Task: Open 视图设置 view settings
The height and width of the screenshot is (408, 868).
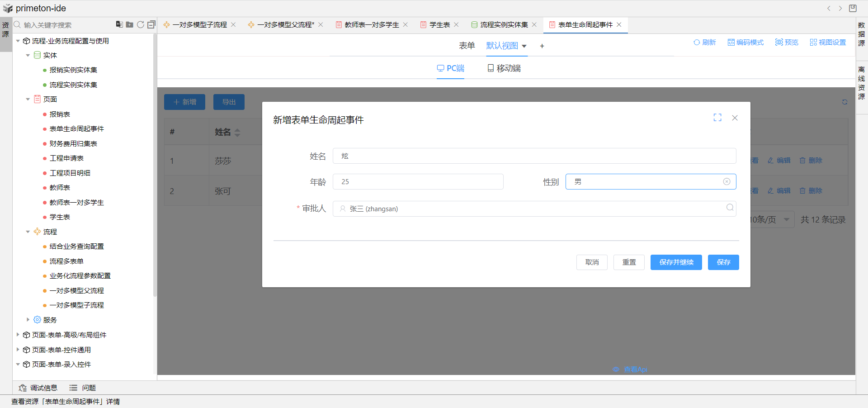Action: click(x=827, y=43)
